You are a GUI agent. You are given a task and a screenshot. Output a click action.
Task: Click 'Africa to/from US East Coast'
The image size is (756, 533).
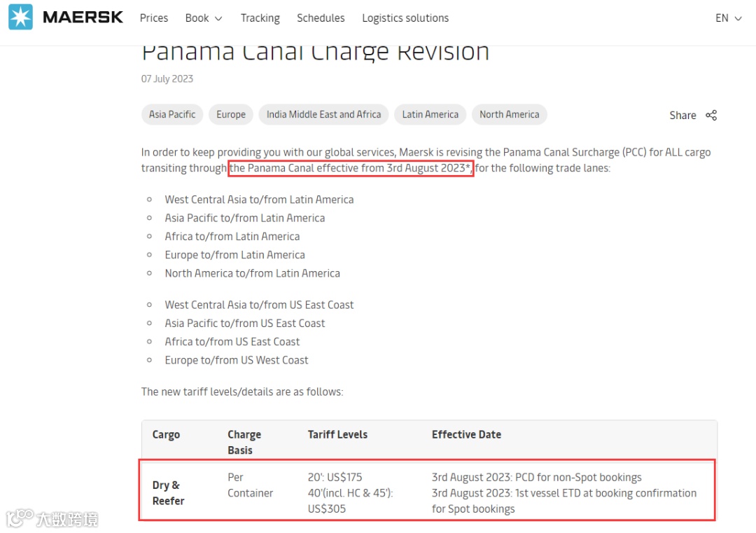coord(232,342)
